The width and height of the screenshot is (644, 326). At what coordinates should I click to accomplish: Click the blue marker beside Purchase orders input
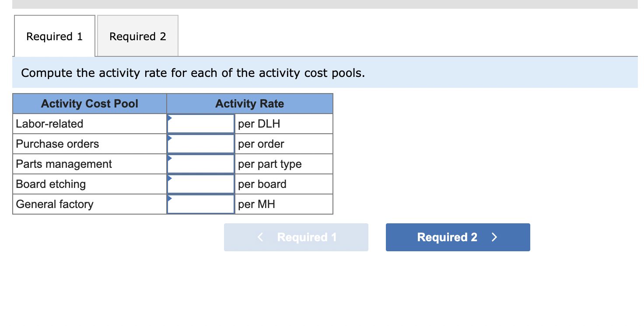click(x=169, y=138)
